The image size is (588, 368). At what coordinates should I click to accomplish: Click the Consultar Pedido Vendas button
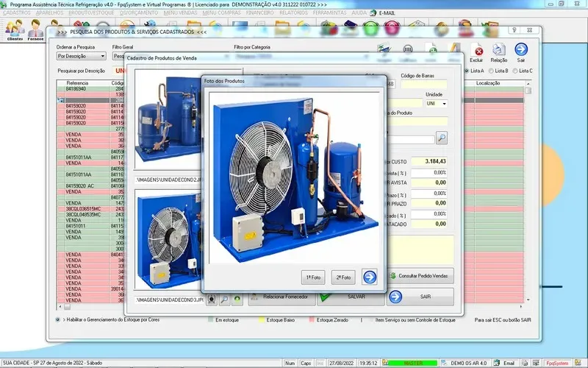click(420, 276)
